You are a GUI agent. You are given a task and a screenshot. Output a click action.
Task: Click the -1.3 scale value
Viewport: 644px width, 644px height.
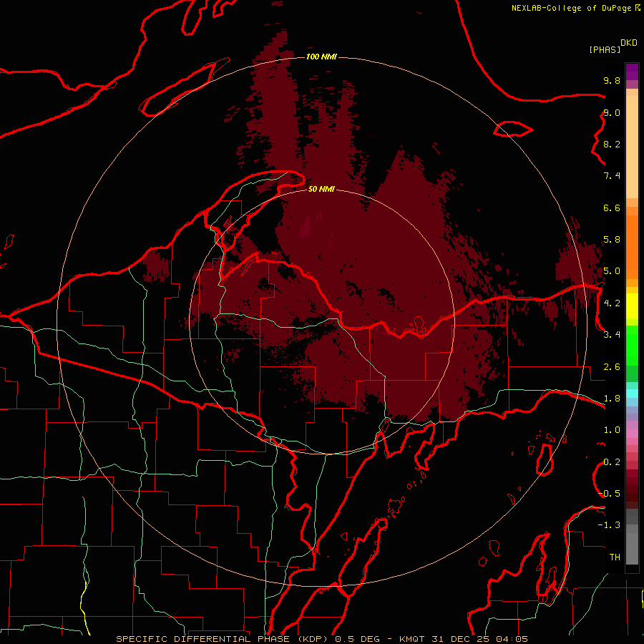[x=609, y=525]
